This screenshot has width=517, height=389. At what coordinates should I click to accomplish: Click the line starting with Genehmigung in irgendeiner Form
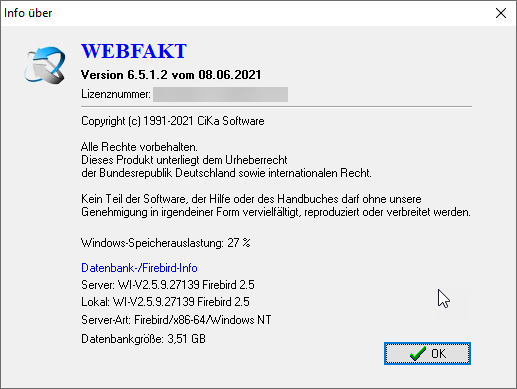coord(276,212)
